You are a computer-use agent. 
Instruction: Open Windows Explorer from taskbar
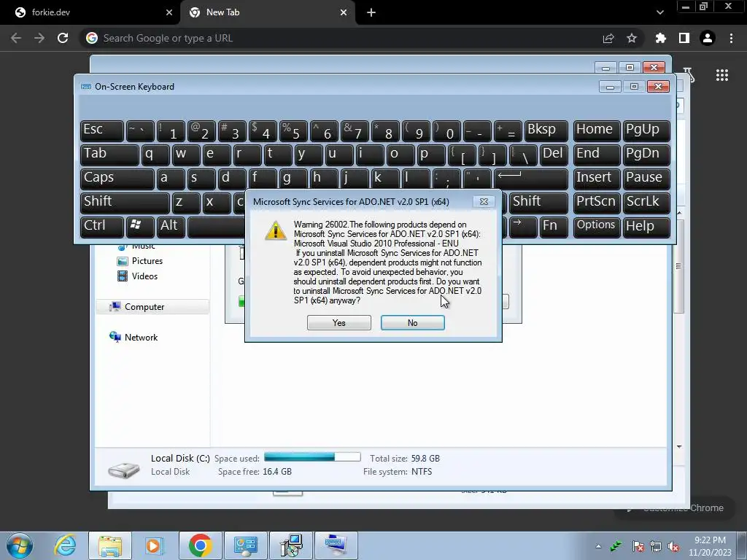coord(110,545)
